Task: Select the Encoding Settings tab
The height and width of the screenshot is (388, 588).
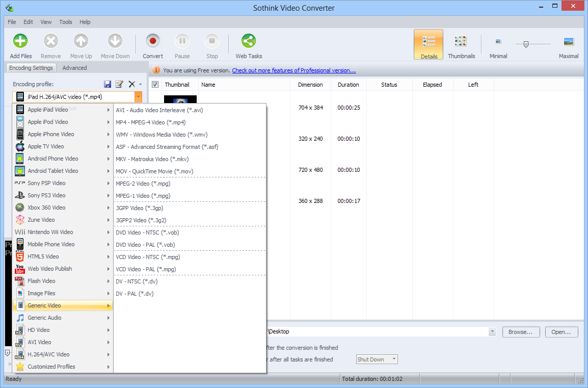Action: [x=31, y=68]
